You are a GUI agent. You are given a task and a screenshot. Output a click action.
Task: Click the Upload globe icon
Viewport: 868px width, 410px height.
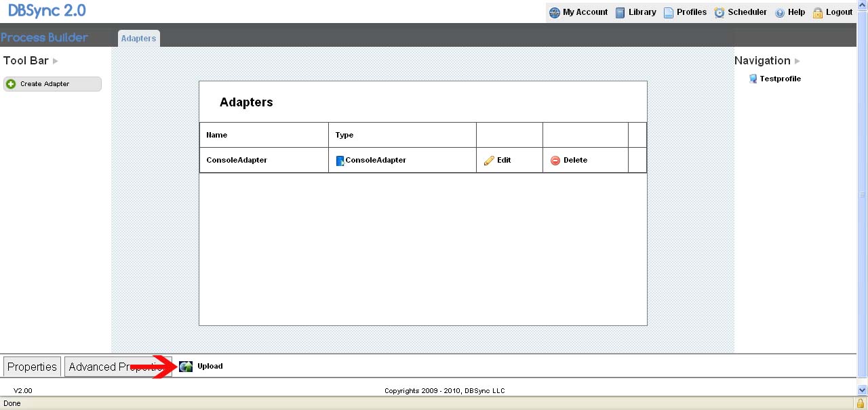[x=186, y=367]
